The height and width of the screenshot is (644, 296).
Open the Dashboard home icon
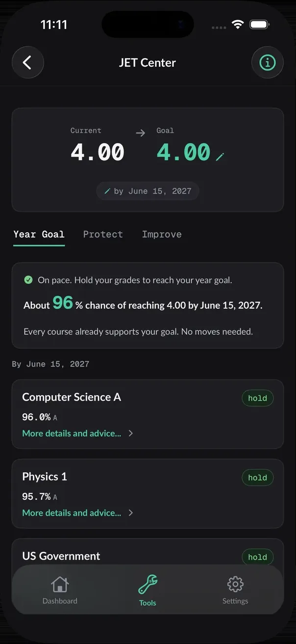click(x=60, y=585)
